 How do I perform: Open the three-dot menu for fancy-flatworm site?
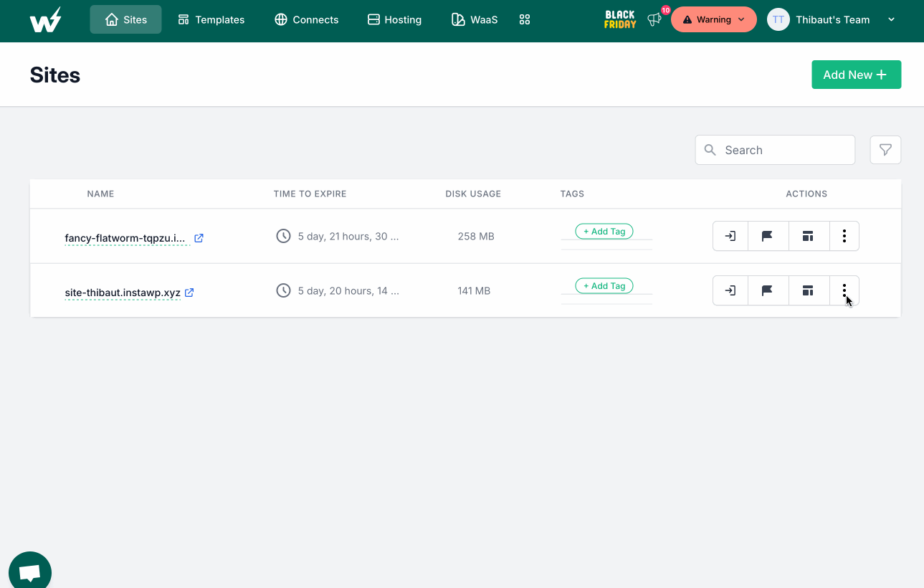coord(844,236)
